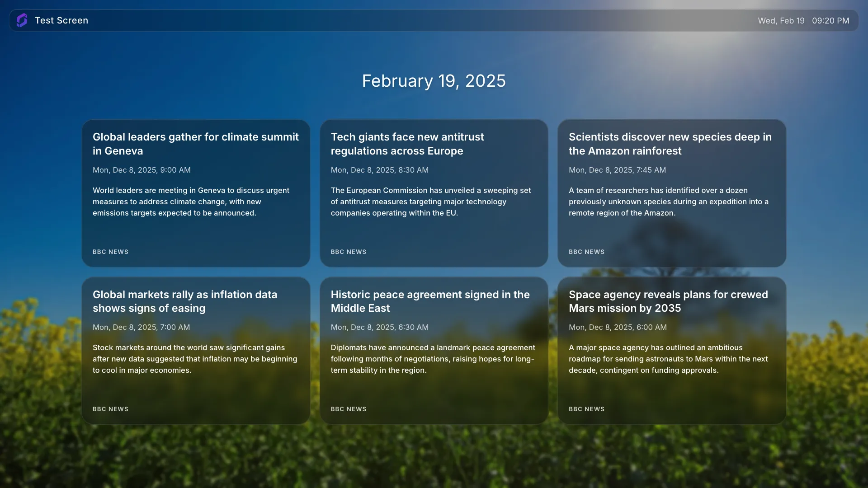Click the Diplomats landmark peace agreement summary
Screen dimensions: 868x488
433,359
